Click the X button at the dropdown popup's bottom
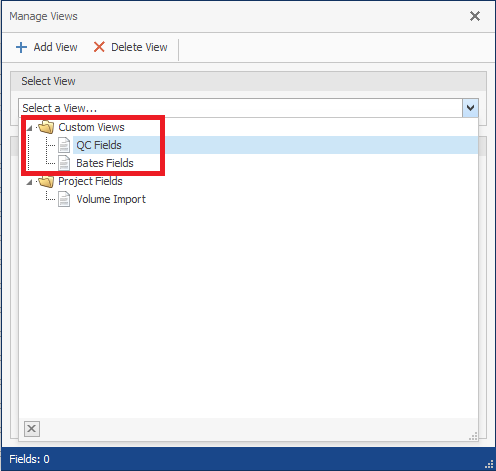496x471 pixels. (x=32, y=429)
